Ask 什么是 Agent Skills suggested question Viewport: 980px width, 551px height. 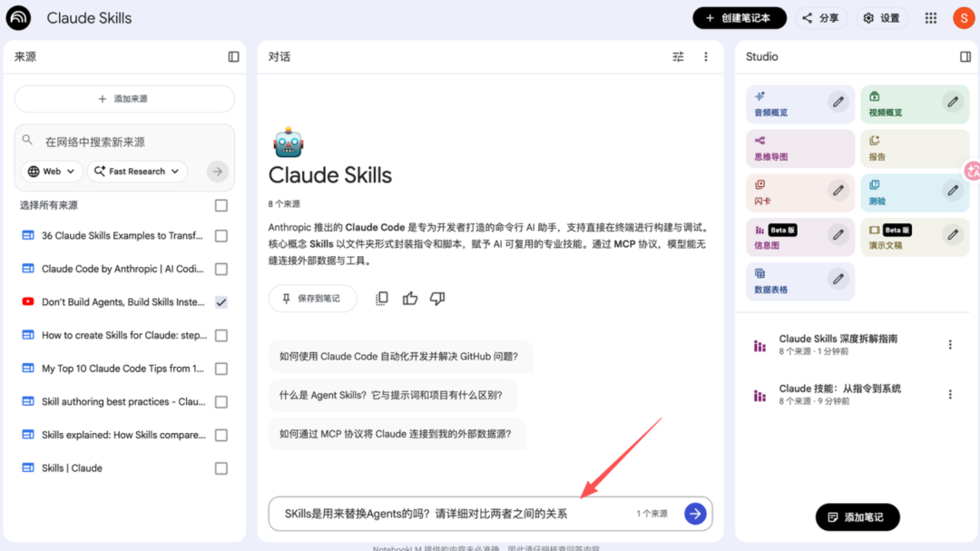pyautogui.click(x=392, y=395)
